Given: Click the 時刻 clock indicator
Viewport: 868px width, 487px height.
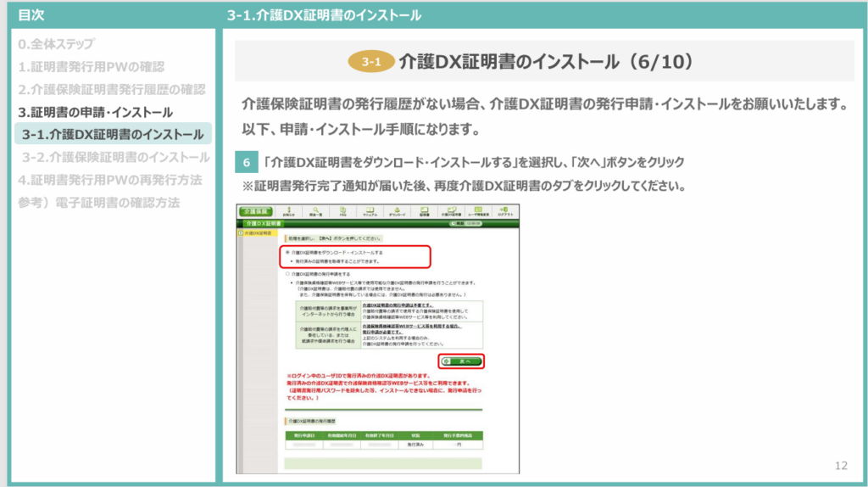Looking at the screenshot, I should [x=465, y=223].
